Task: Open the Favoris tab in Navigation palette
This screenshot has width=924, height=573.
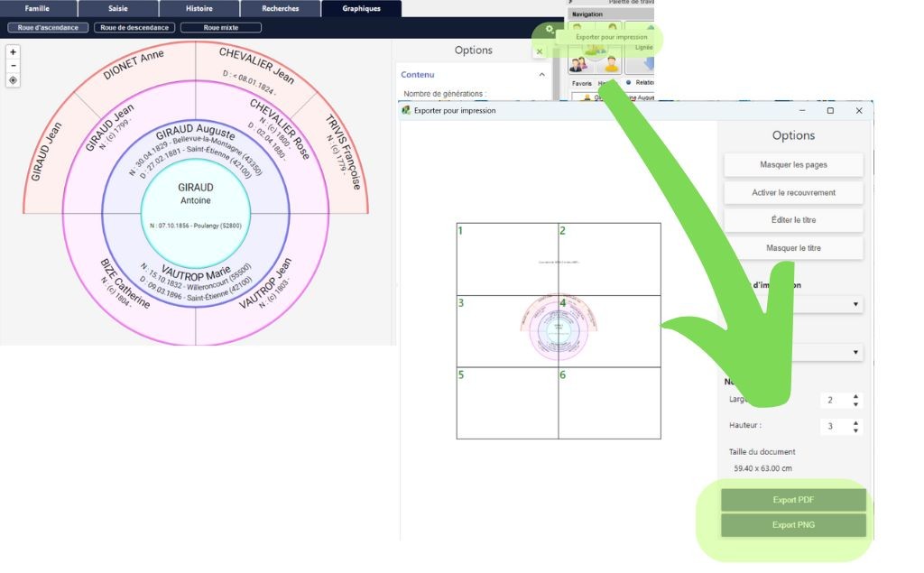Action: pos(582,83)
